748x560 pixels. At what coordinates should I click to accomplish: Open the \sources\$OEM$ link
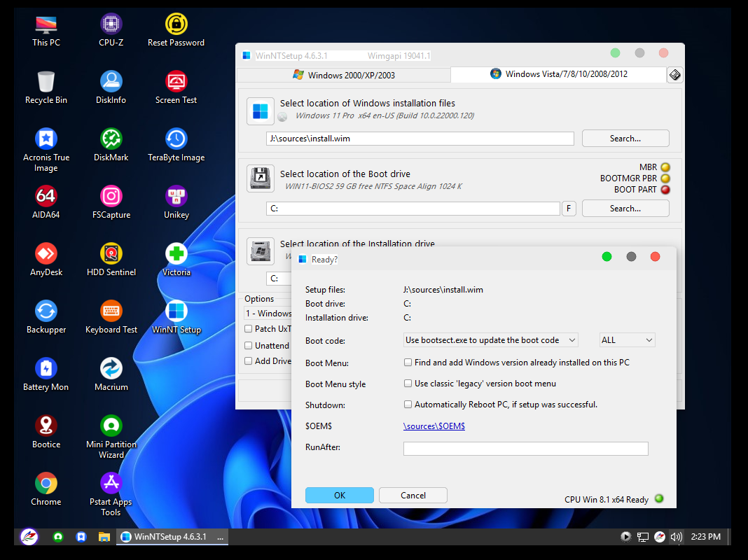point(434,426)
